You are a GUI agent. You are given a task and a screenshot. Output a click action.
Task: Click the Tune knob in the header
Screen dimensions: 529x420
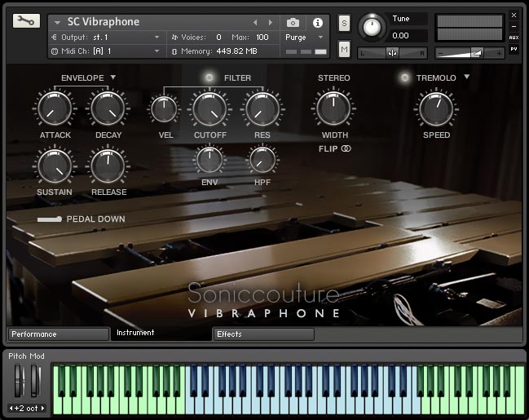[372, 27]
